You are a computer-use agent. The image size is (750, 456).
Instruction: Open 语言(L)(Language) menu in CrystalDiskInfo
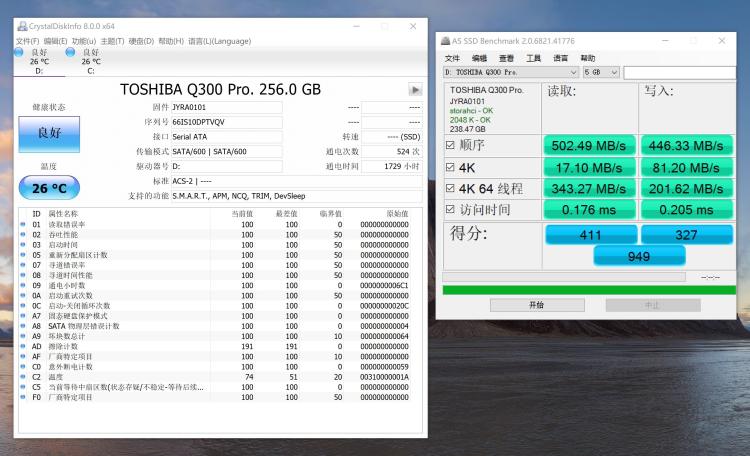coord(220,41)
